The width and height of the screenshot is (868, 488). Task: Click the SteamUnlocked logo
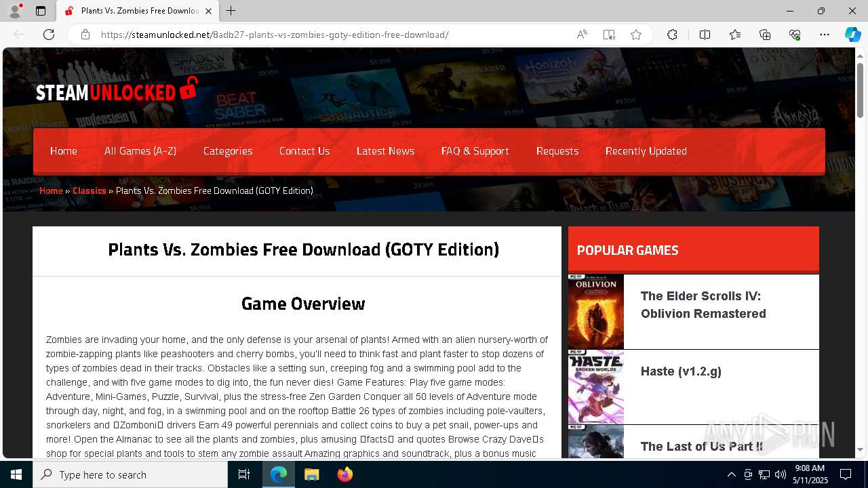pyautogui.click(x=117, y=90)
